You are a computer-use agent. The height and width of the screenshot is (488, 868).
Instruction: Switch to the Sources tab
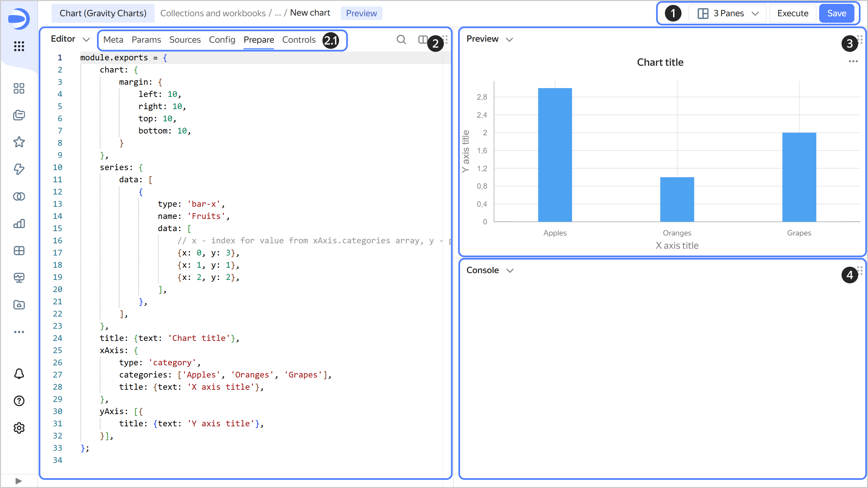[185, 40]
